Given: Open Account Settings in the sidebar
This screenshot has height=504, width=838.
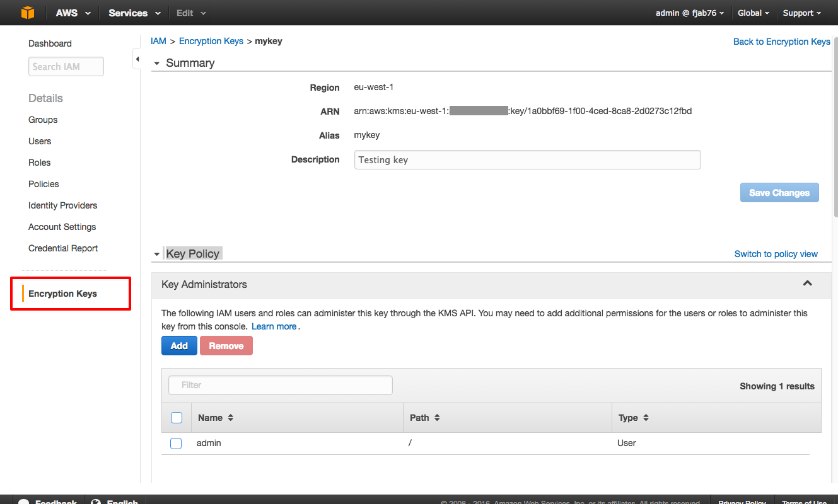Looking at the screenshot, I should pyautogui.click(x=62, y=227).
